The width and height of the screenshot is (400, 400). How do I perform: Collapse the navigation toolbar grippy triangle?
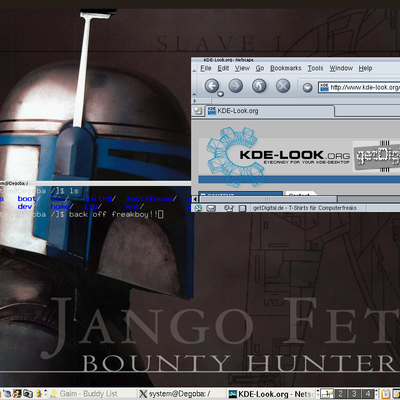[195, 95]
